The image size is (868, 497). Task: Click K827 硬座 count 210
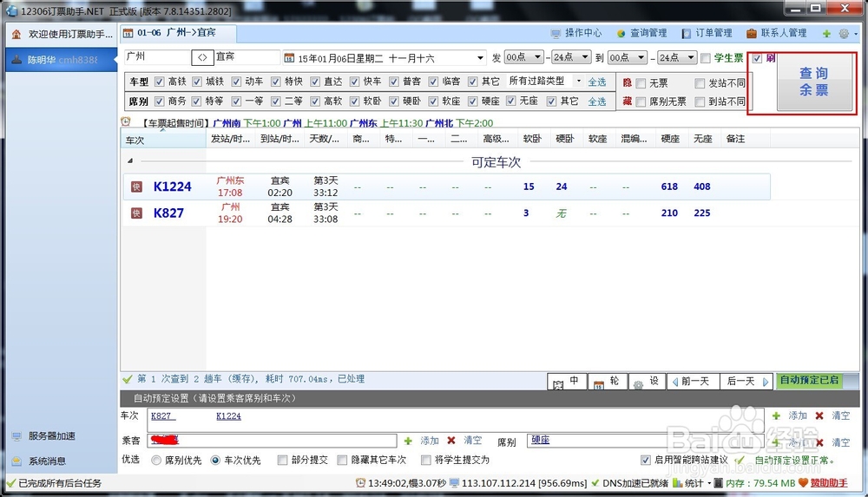[669, 213]
